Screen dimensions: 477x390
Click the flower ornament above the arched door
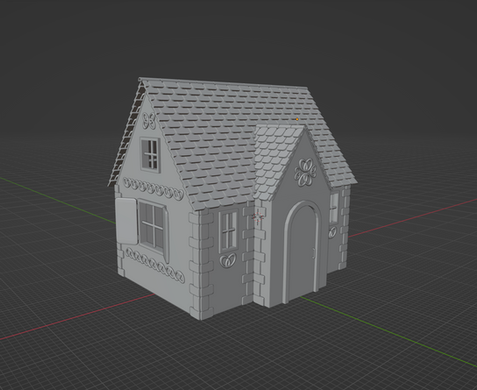click(x=305, y=172)
